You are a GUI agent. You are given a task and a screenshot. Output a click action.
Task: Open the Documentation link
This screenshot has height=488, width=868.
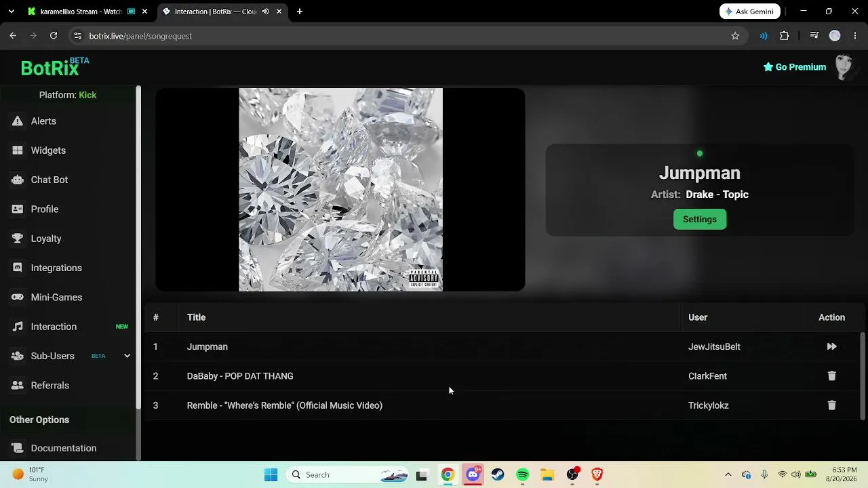point(64,448)
